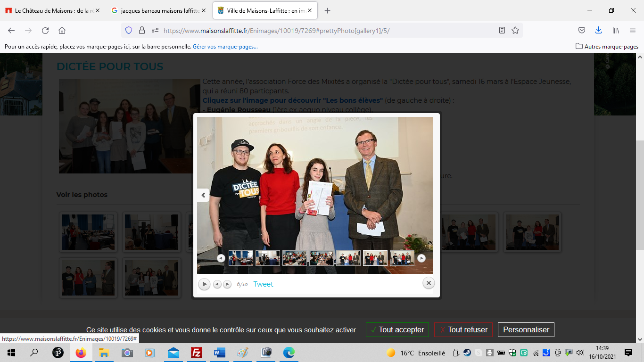Click the tracking protection shield icon
The image size is (644, 362).
tap(129, 30)
